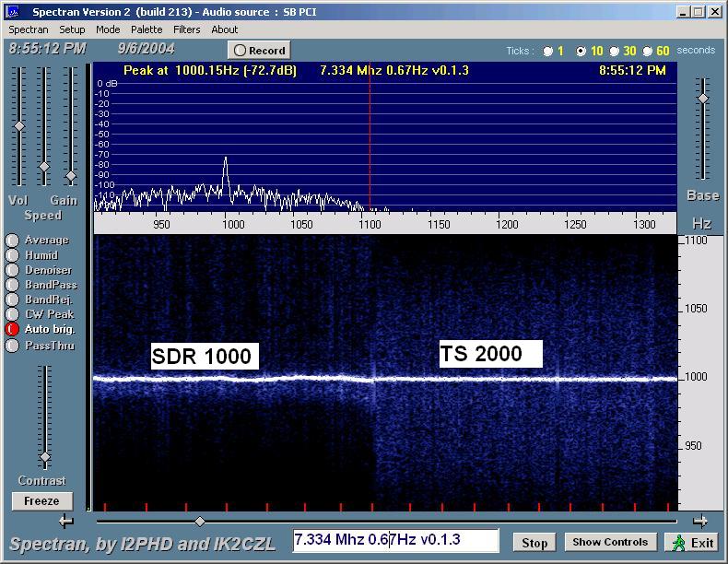Viewport: 728px width, 564px height.
Task: Open the Spectran menu
Action: tap(29, 29)
